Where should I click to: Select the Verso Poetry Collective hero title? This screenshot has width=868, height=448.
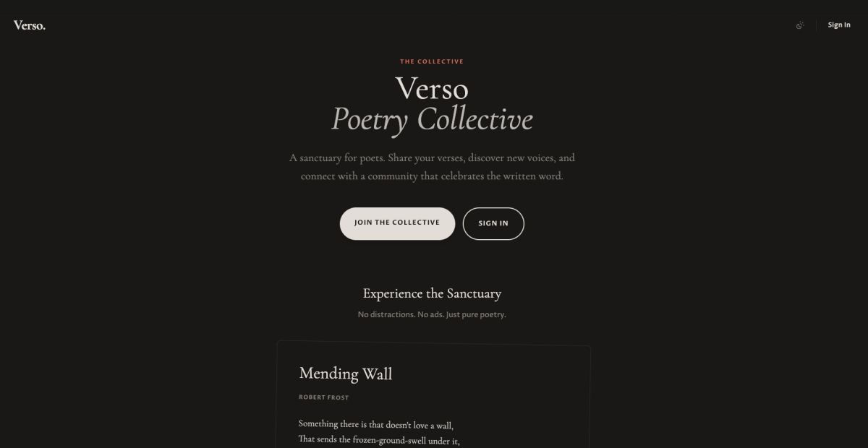pyautogui.click(x=432, y=103)
